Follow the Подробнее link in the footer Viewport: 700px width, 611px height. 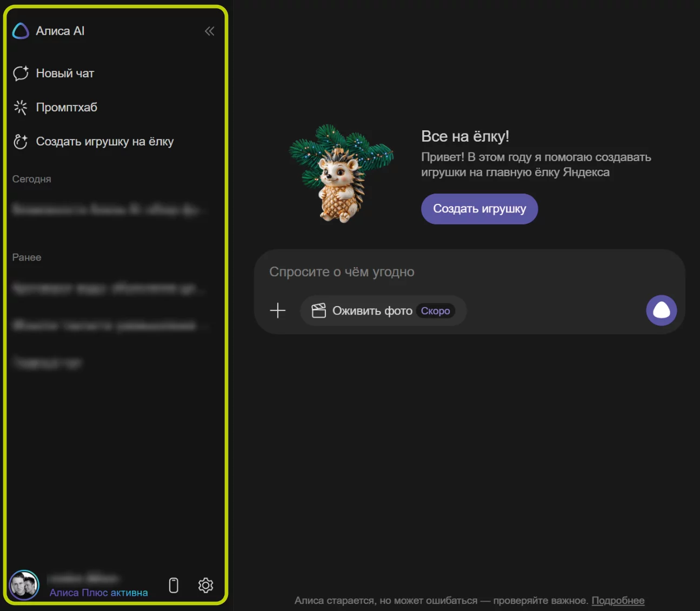click(618, 601)
